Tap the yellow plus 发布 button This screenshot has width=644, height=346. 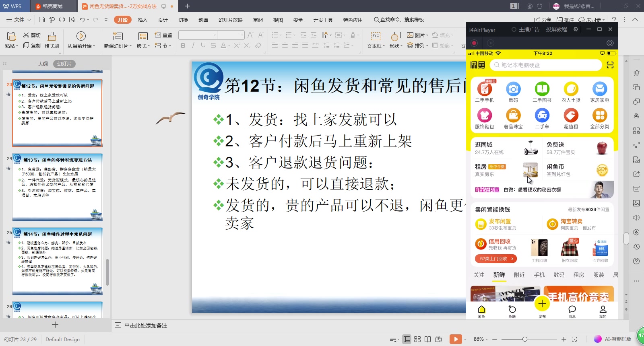542,303
